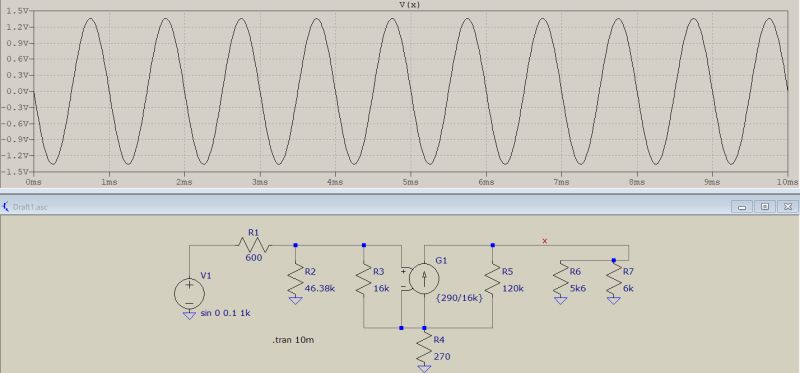Click the 600 value of R1
800x373 pixels.
click(x=254, y=258)
